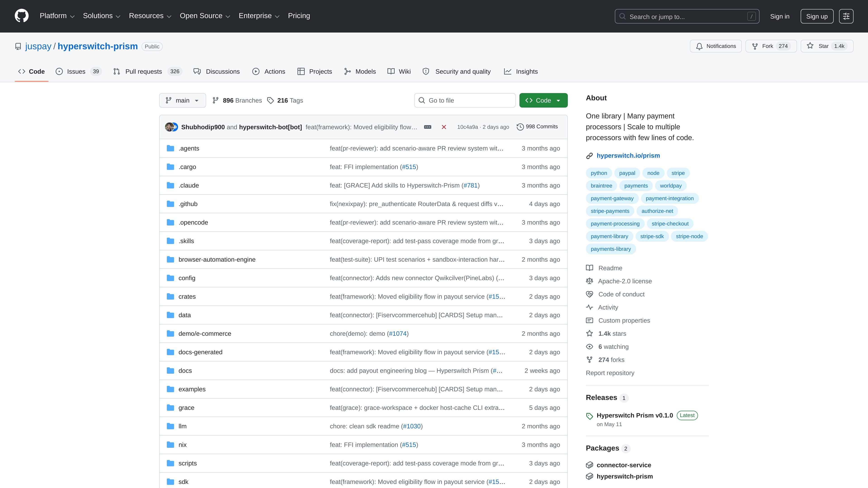
Task: Open the 998 Commits history
Action: pos(537,127)
